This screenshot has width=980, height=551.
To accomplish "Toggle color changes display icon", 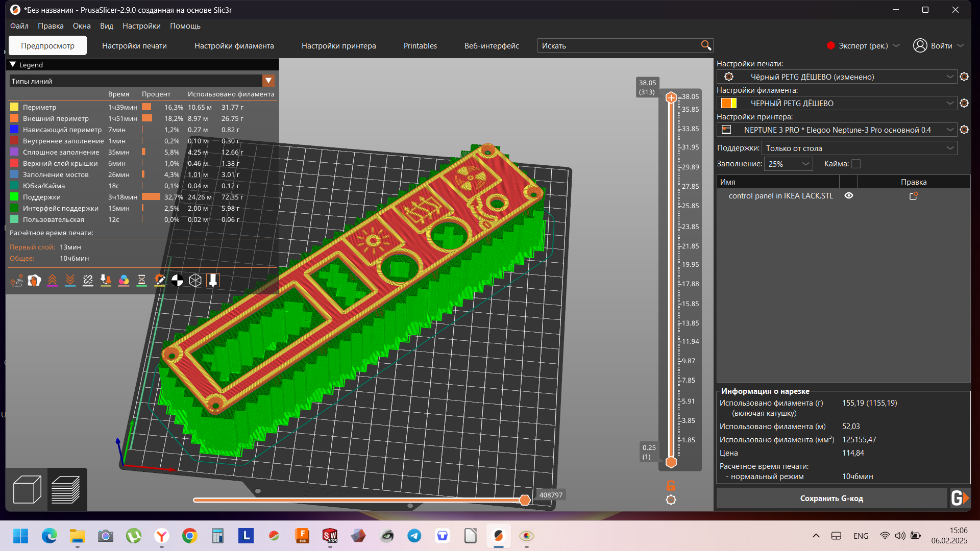I will (x=124, y=280).
